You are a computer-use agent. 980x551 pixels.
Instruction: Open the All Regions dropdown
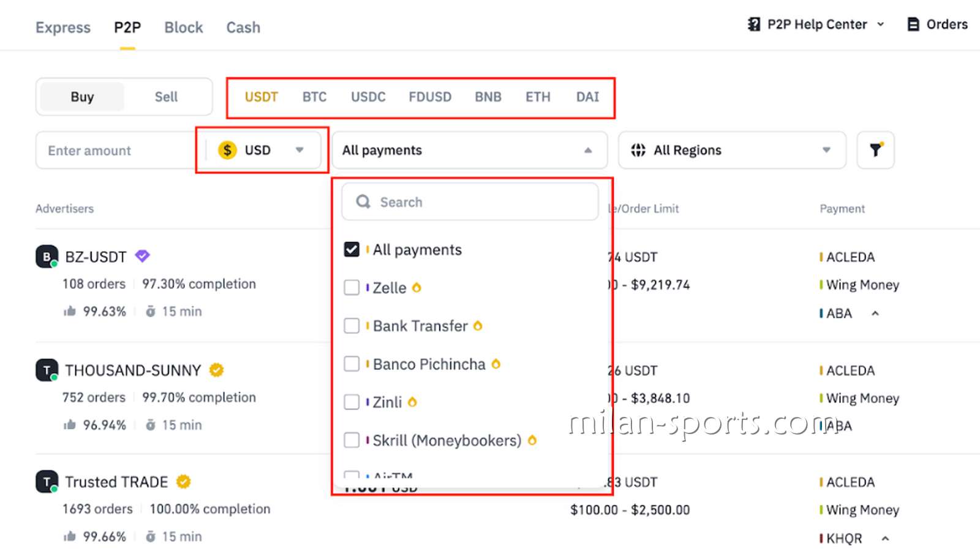732,150
